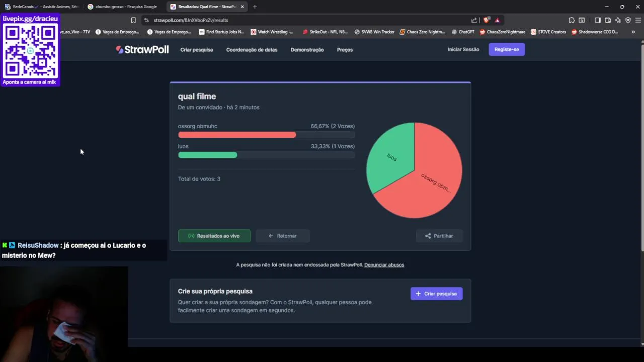The height and width of the screenshot is (362, 644).
Task: Click the Partilhar share button
Action: tap(439, 236)
